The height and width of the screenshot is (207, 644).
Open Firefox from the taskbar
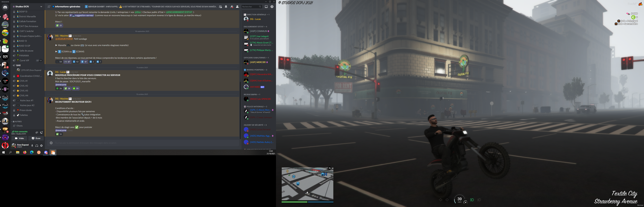(x=25, y=152)
